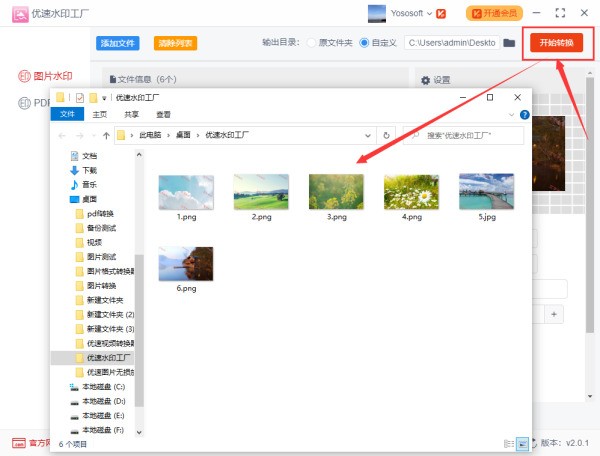Viewport: 600px width, 456px height.
Task: Switch to large icons view in Explorer
Action: (x=521, y=443)
